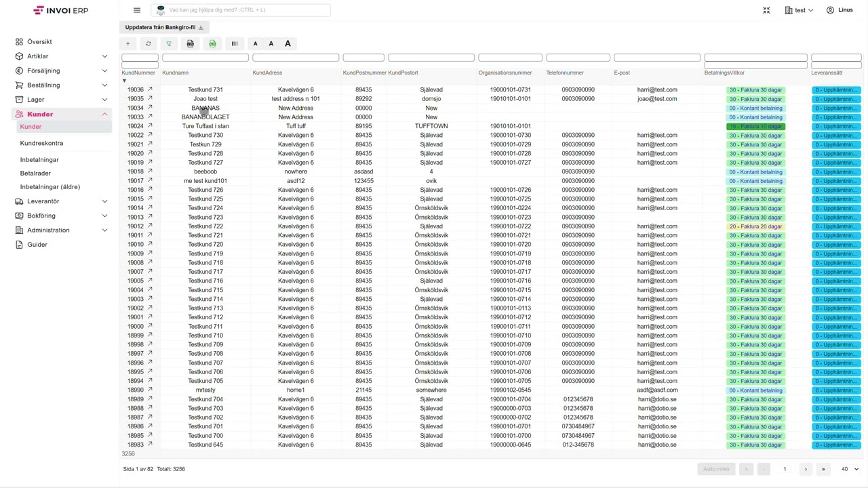The image size is (868, 488).
Task: Open customer 19012 via arrow icon
Action: (x=150, y=226)
